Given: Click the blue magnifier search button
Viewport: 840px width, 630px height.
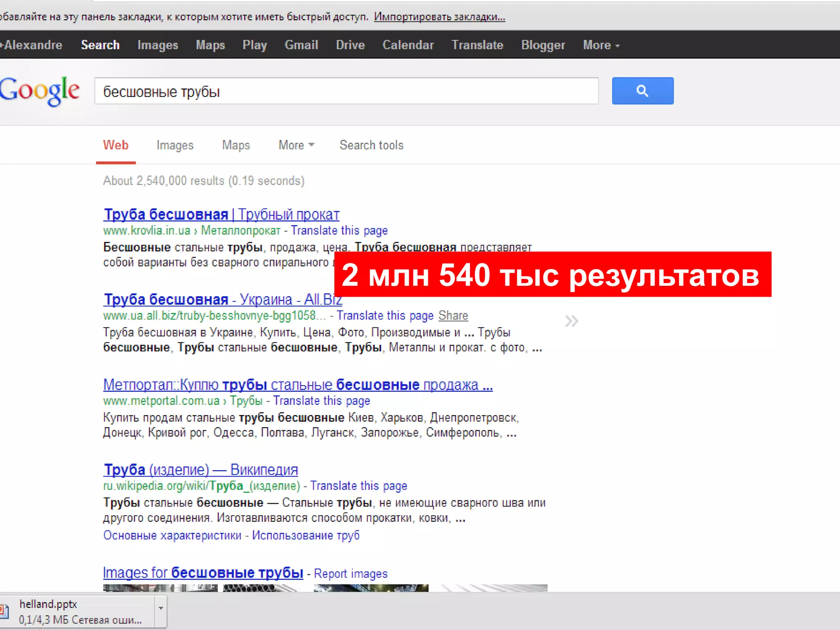Looking at the screenshot, I should pyautogui.click(x=642, y=91).
